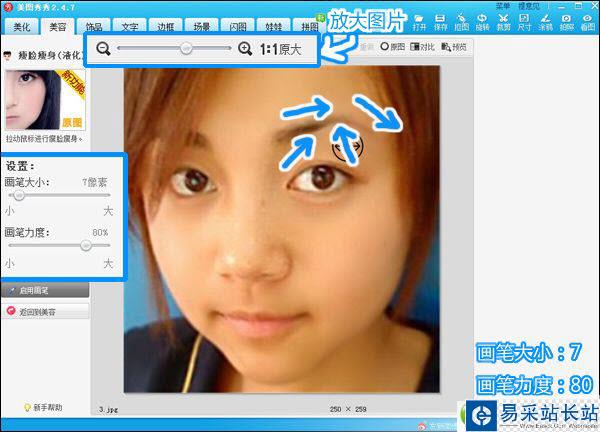Zoom in with the plus magnifier icon
This screenshot has height=432, width=600.
coord(245,49)
